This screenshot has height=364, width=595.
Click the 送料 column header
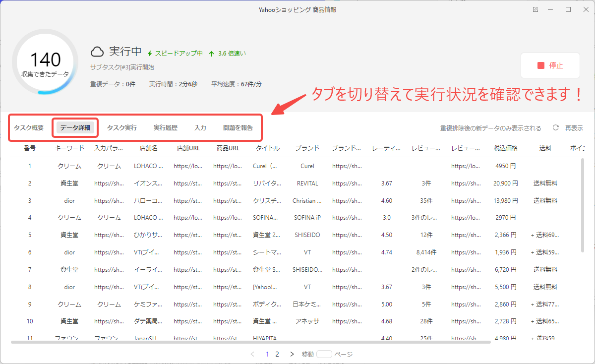tap(545, 148)
